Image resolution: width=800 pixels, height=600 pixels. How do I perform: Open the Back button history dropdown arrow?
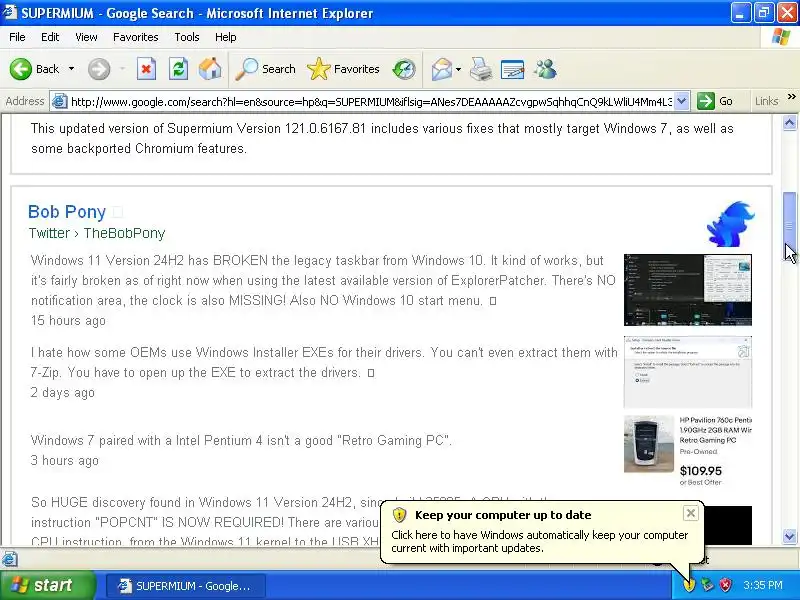[71, 69]
